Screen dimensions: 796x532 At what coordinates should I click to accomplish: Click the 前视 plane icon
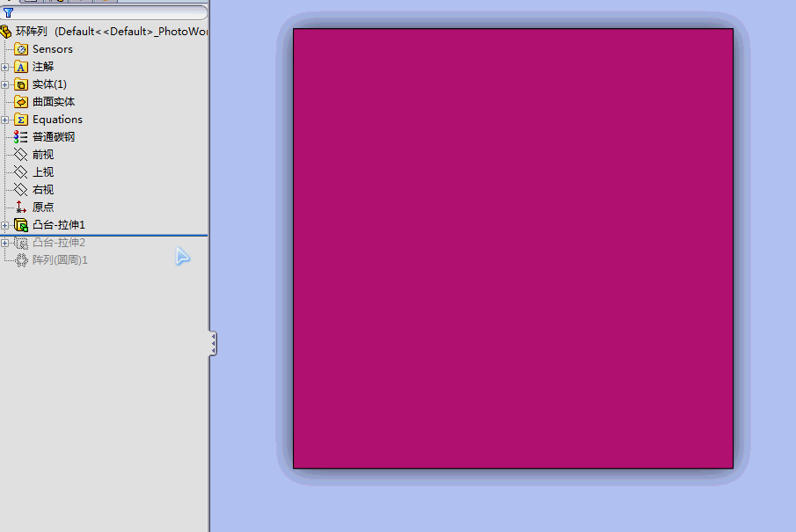pyautogui.click(x=21, y=155)
